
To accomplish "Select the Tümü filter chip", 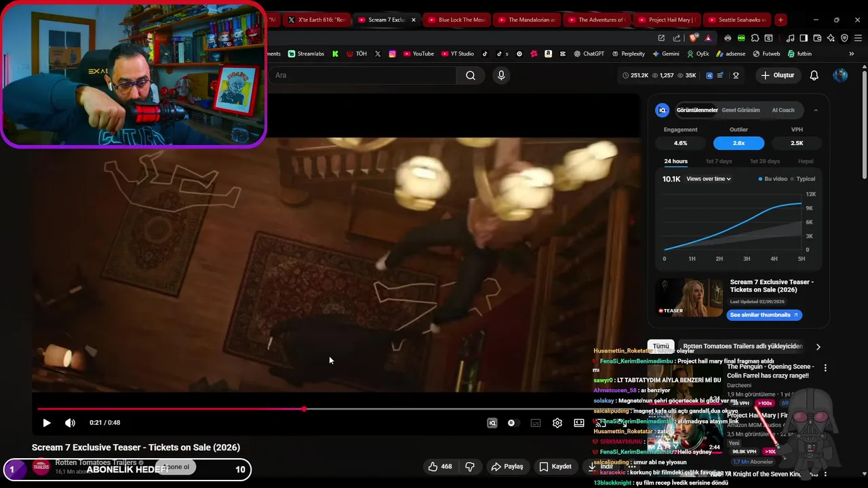I will pos(660,346).
